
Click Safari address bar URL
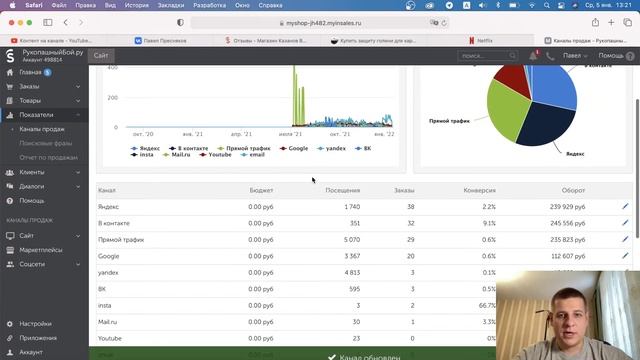click(x=320, y=23)
